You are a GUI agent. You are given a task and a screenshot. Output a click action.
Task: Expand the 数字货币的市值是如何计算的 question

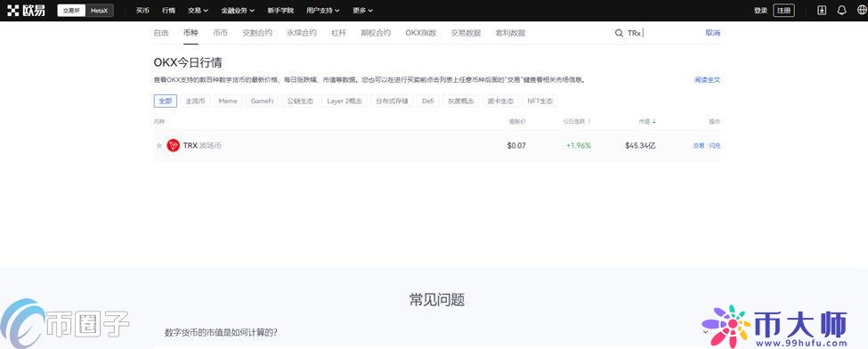(x=437, y=332)
